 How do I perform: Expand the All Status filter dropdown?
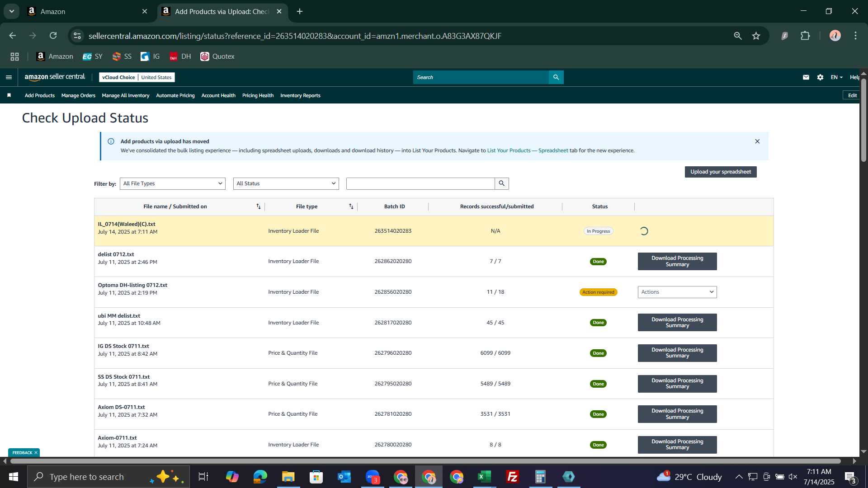pyautogui.click(x=286, y=183)
